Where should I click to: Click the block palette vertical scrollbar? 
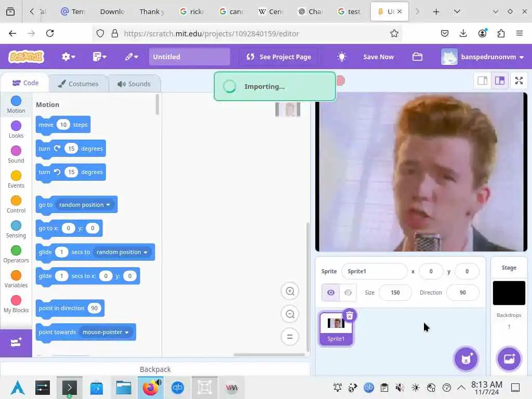[157, 105]
